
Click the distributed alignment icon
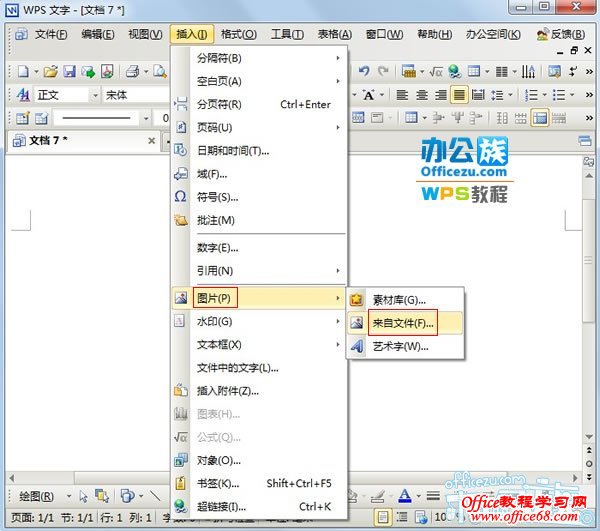point(478,94)
